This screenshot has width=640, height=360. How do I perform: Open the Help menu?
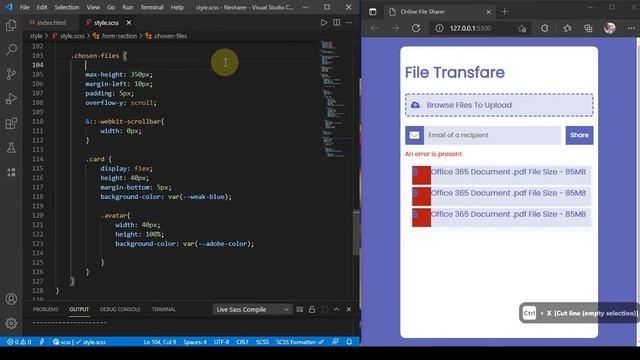click(x=177, y=7)
